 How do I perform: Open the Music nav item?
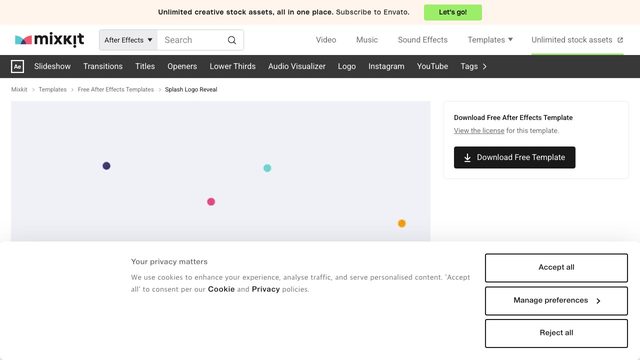pyautogui.click(x=367, y=40)
